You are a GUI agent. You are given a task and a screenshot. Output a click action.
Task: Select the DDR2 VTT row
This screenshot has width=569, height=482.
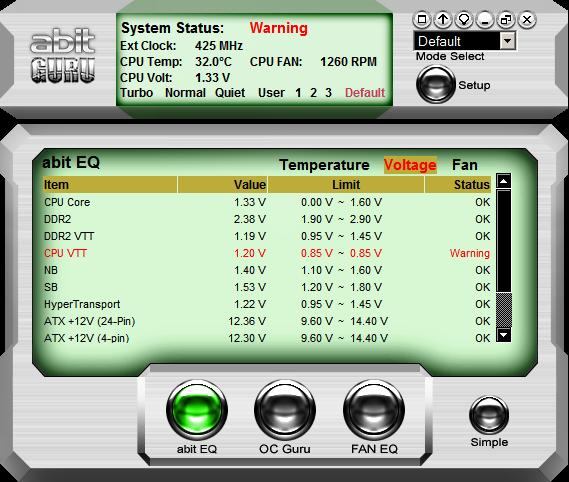coord(267,236)
